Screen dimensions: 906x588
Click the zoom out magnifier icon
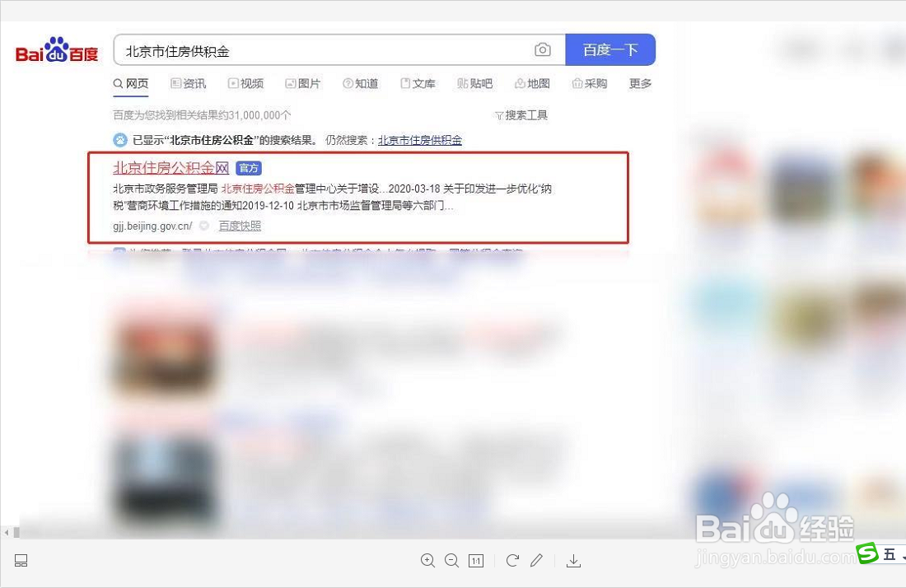point(452,560)
